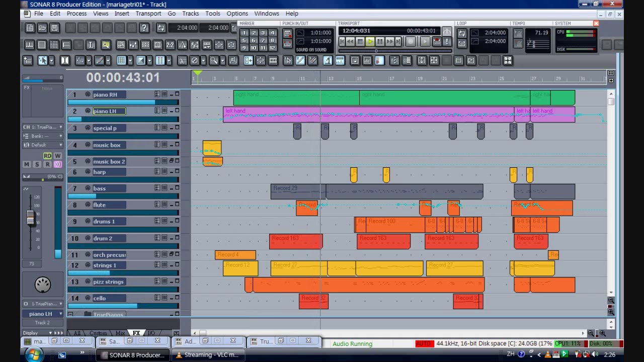
Task: Collapse the TruePianos folder track
Action: pos(70,314)
